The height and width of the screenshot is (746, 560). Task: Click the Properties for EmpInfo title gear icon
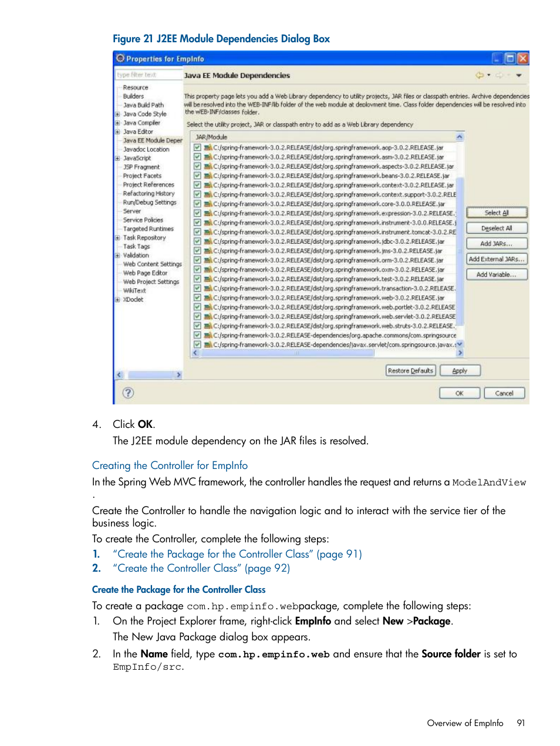(x=120, y=58)
